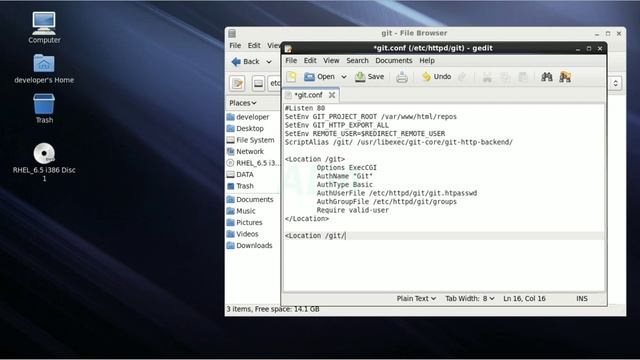Minimize the gedit window
The height and width of the screenshot is (360, 640).
(x=578, y=49)
